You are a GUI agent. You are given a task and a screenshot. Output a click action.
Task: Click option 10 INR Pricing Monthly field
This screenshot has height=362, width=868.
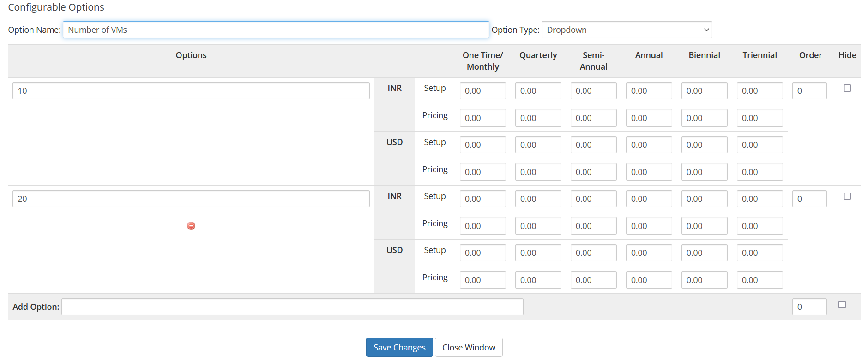pos(482,118)
